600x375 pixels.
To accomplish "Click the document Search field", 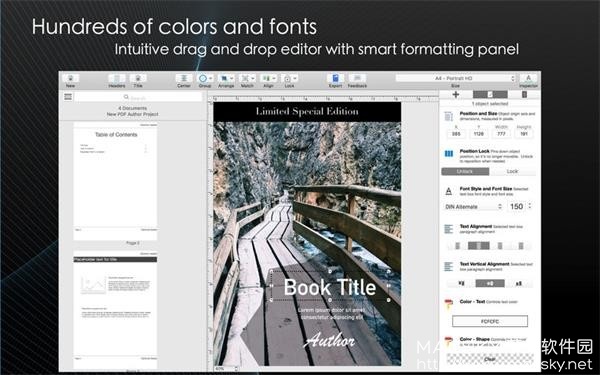I will point(138,97).
